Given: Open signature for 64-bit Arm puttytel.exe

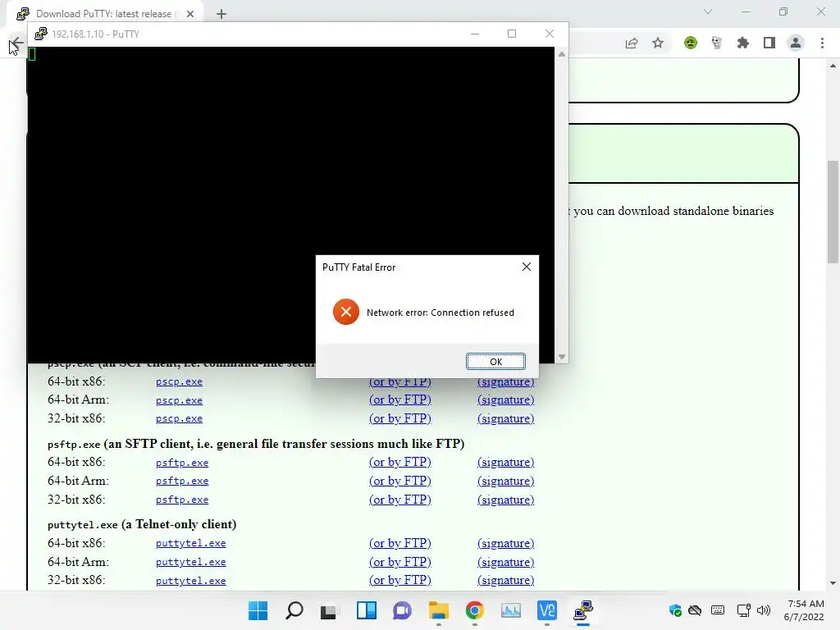Looking at the screenshot, I should [505, 562].
